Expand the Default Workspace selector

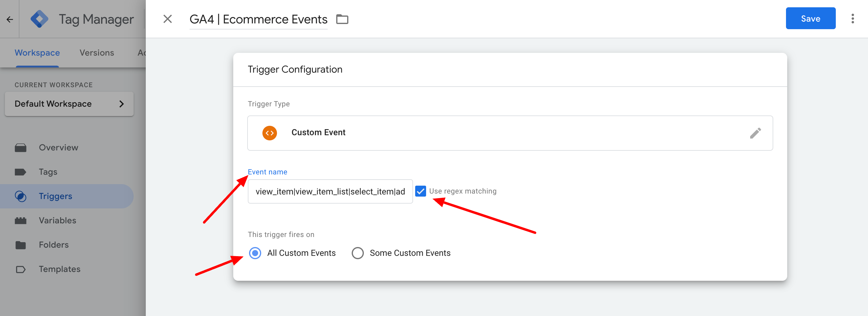click(69, 104)
